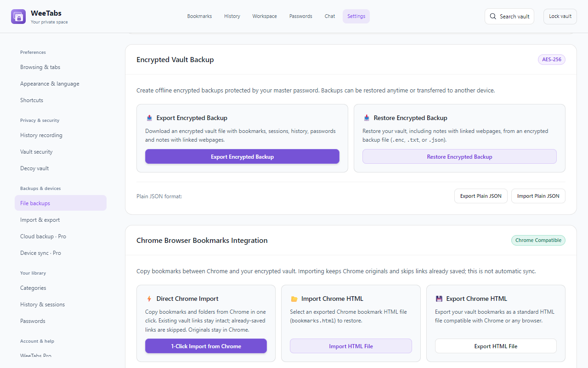Switch to the History tab
Image resolution: width=588 pixels, height=368 pixels.
232,17
